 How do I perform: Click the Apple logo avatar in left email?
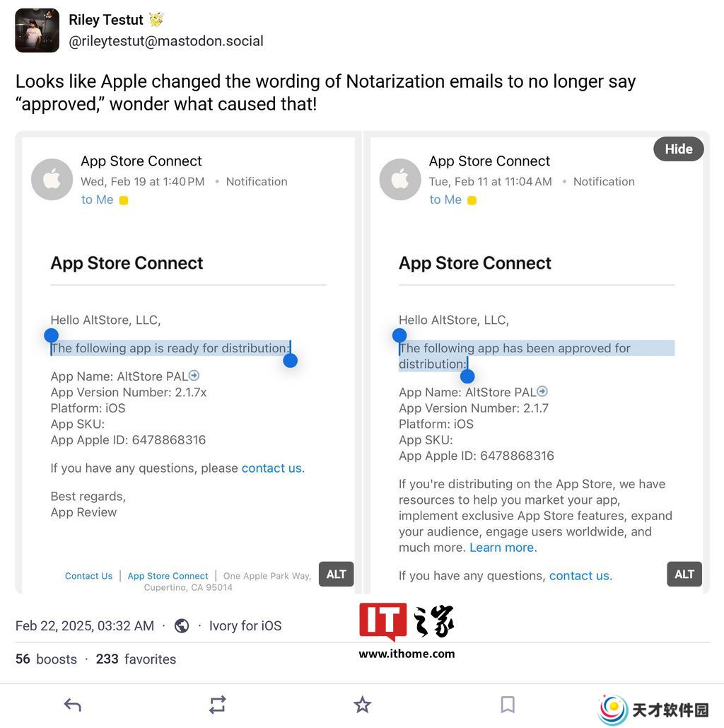52,179
